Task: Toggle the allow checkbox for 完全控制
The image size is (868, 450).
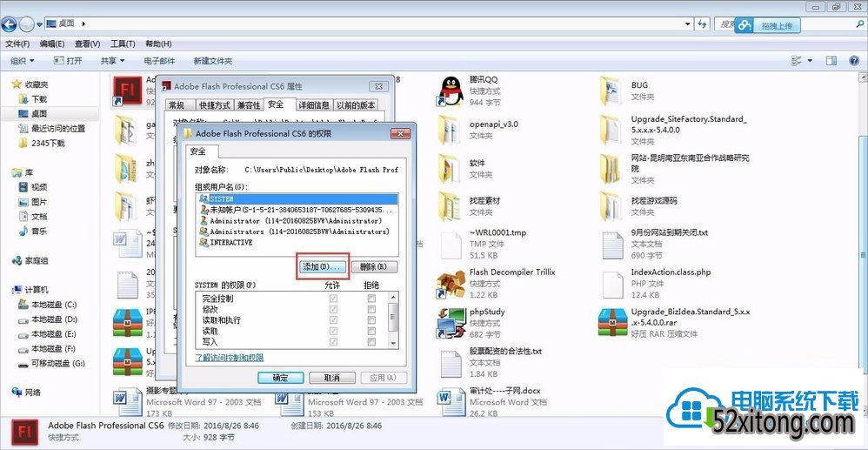Action: pyautogui.click(x=333, y=299)
